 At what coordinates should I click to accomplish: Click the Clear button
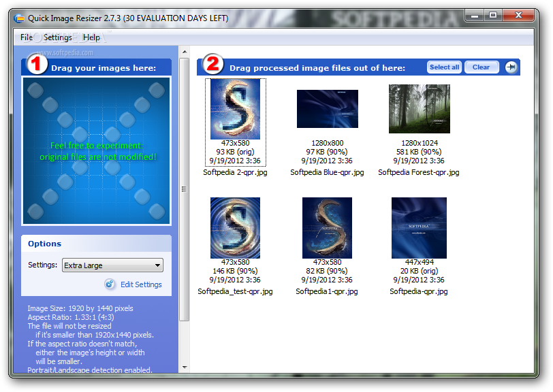(x=481, y=67)
